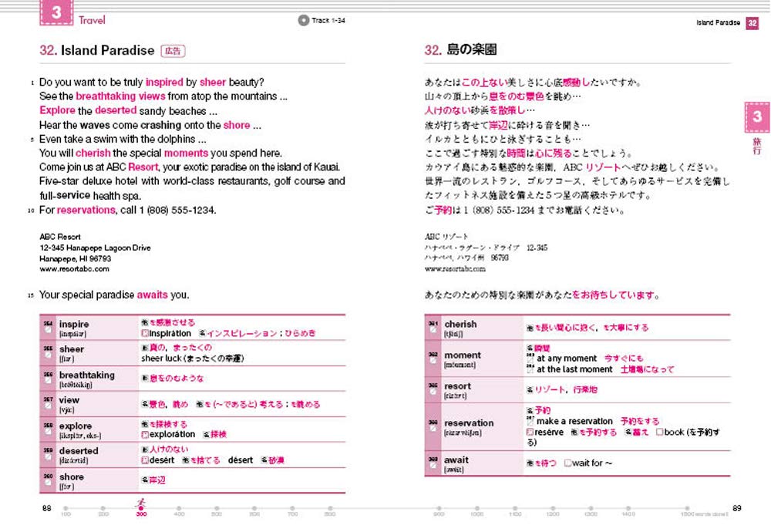Tick the checkbox for the "sheer" entry
This screenshot has width=771, height=532.
click(x=48, y=355)
